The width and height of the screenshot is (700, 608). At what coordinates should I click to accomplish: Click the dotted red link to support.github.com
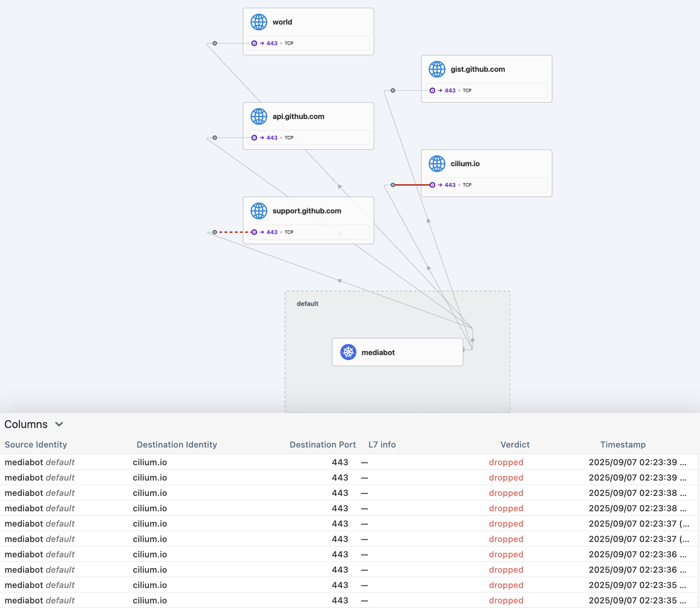[234, 232]
